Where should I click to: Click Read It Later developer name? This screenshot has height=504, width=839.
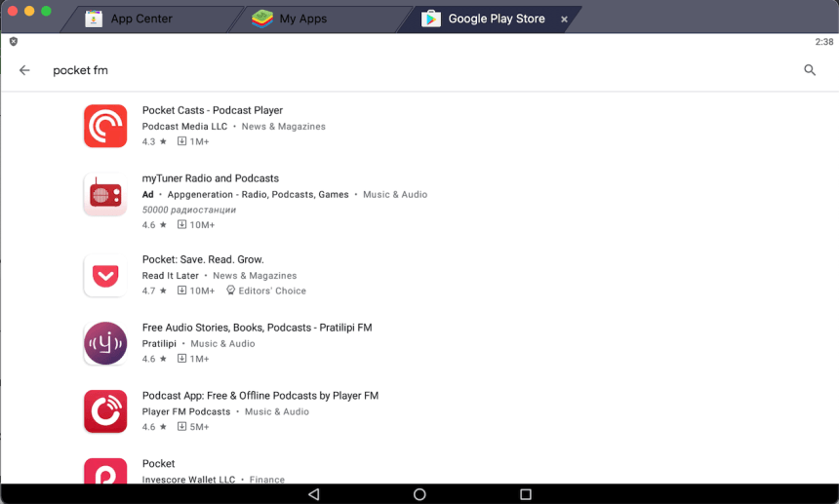click(170, 275)
